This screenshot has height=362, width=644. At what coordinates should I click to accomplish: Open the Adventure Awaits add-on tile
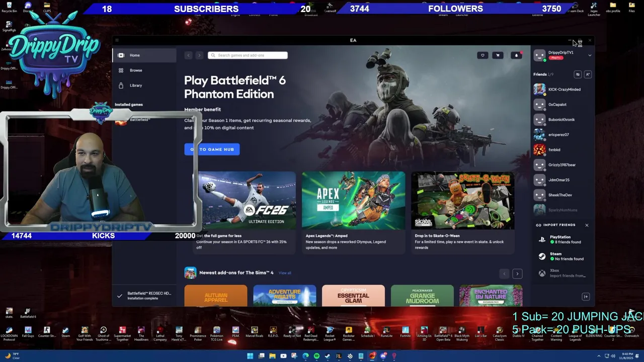[x=285, y=296]
